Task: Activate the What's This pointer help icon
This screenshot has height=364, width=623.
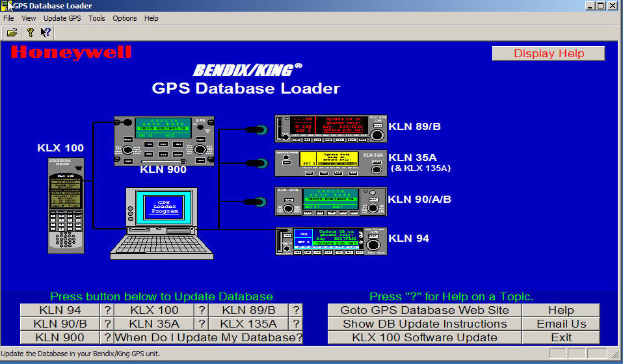Action: click(46, 32)
